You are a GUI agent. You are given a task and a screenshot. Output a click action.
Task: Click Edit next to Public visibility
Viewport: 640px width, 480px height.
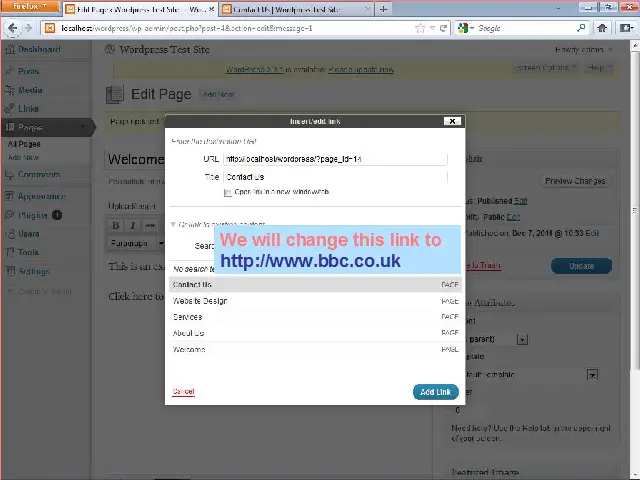(x=513, y=217)
